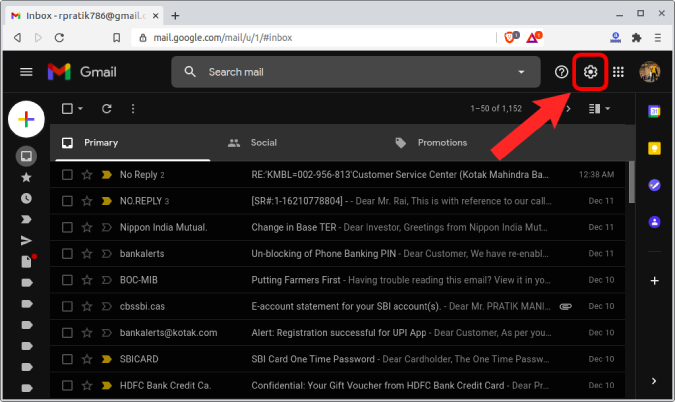Screen dimensions: 675x402
Task: Star the cbssbi.cas email
Action: tap(87, 306)
